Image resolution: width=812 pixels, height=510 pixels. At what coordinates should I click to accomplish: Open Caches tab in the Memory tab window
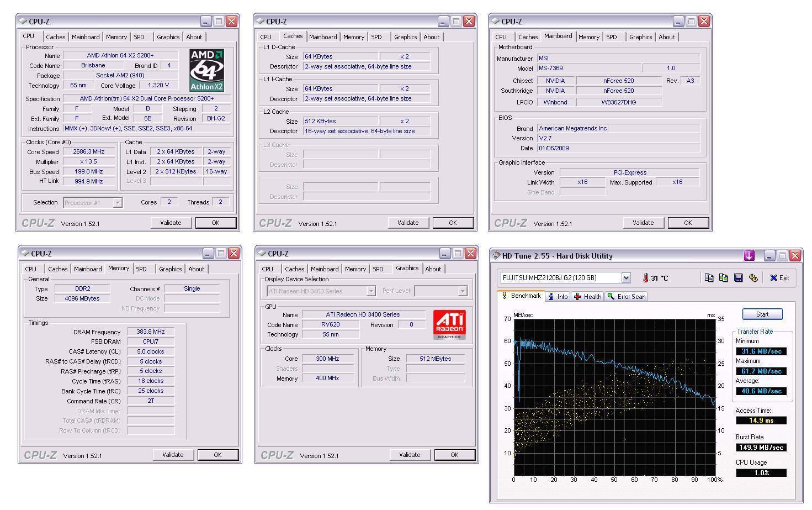pos(58,269)
